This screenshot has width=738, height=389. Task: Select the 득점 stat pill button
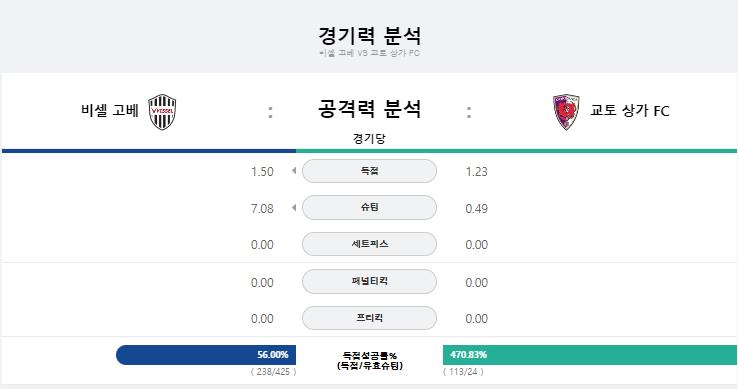coord(369,171)
